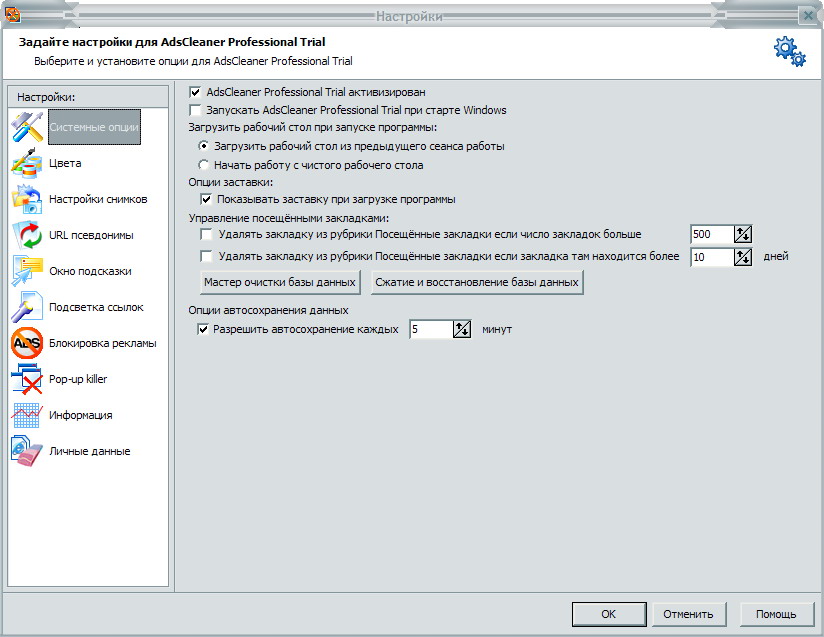Confirm settings with OK button

click(x=609, y=614)
